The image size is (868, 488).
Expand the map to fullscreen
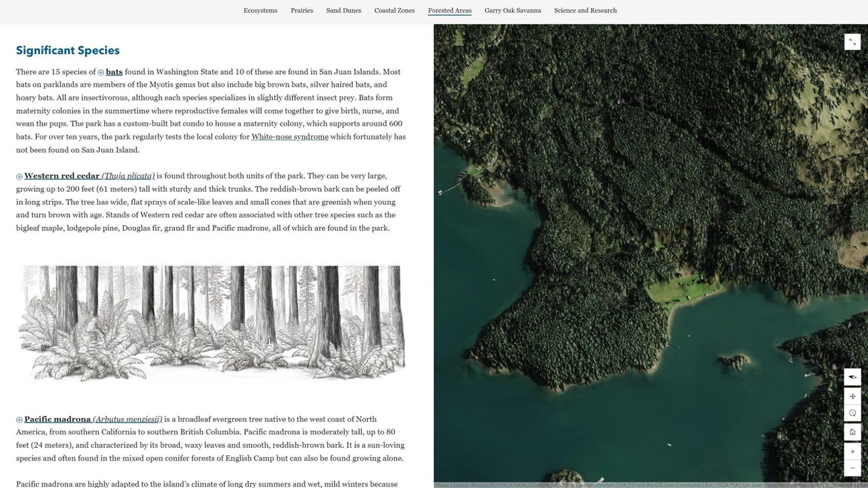(x=852, y=41)
